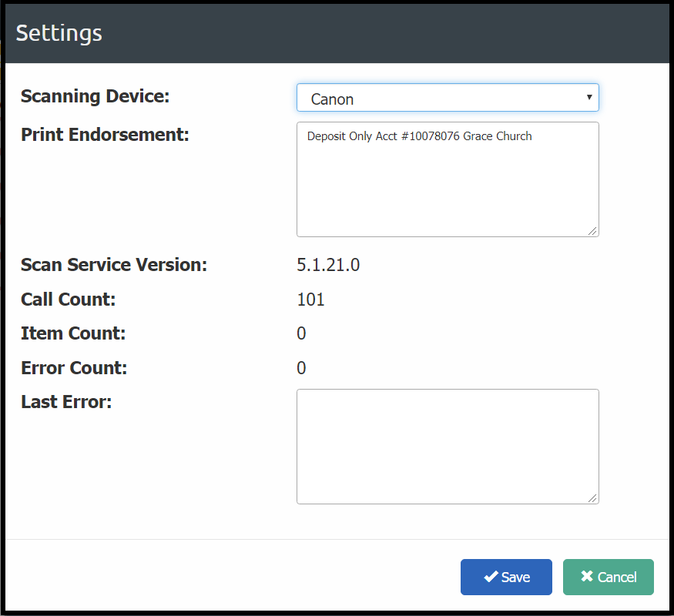Click the Item Count label
This screenshot has height=616, width=674.
pyautogui.click(x=73, y=333)
